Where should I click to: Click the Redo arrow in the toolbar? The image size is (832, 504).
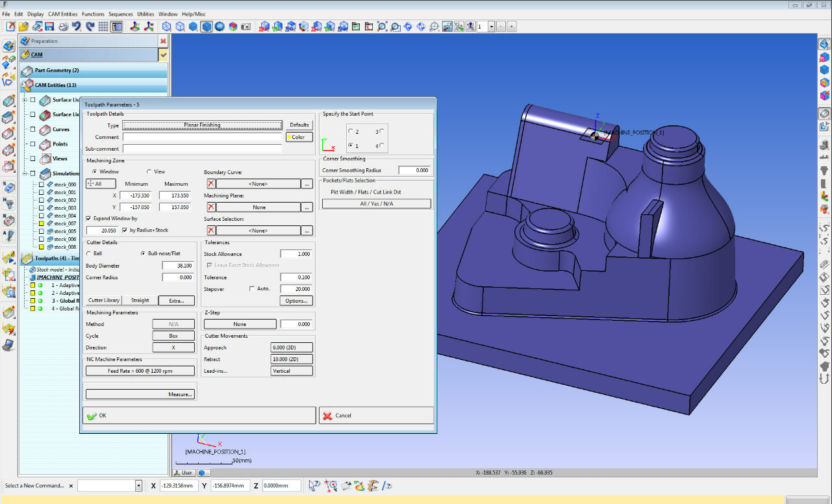pos(90,27)
